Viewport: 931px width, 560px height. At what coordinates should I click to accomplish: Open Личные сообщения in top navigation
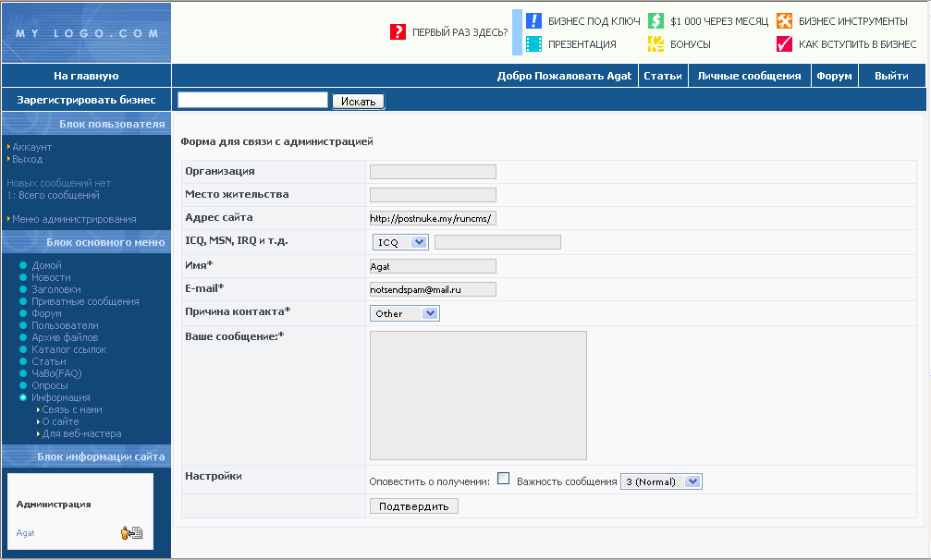[749, 76]
